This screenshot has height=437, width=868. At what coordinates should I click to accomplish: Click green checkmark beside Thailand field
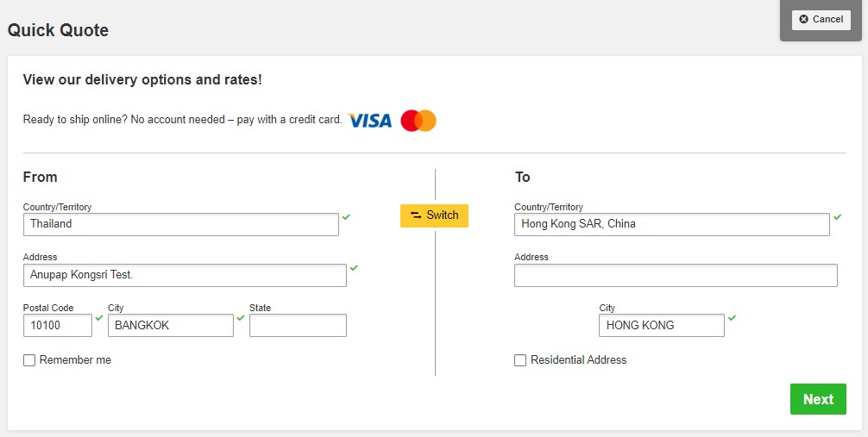point(346,217)
